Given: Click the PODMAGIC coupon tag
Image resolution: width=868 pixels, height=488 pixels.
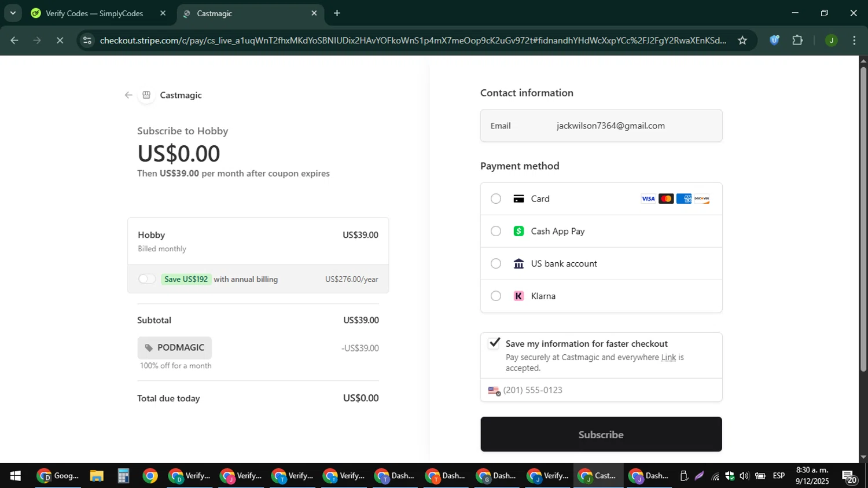Looking at the screenshot, I should (175, 347).
